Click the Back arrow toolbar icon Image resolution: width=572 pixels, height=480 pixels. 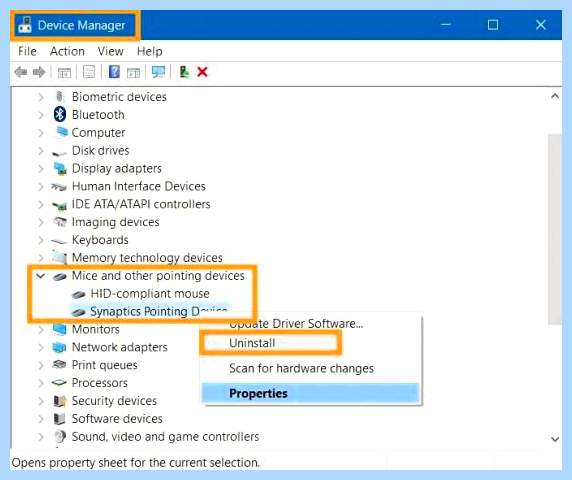[21, 72]
